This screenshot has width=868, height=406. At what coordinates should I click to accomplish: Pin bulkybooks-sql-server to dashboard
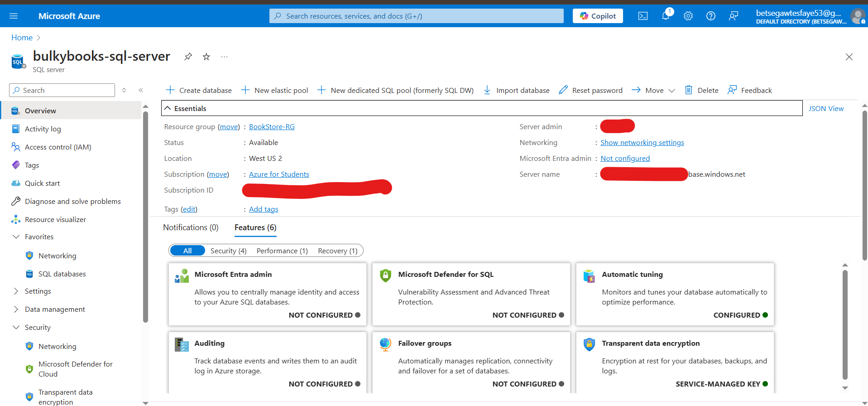click(x=188, y=57)
